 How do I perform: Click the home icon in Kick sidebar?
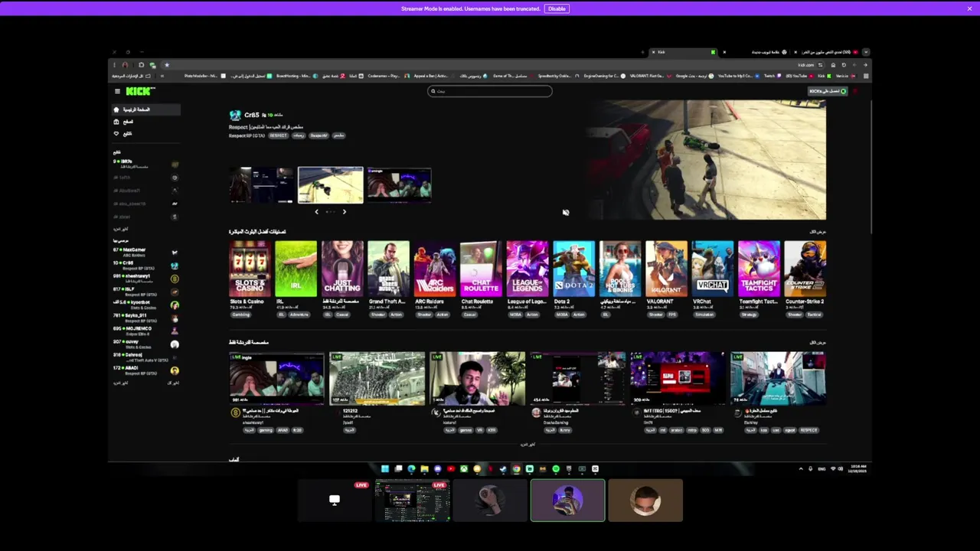pos(116,109)
